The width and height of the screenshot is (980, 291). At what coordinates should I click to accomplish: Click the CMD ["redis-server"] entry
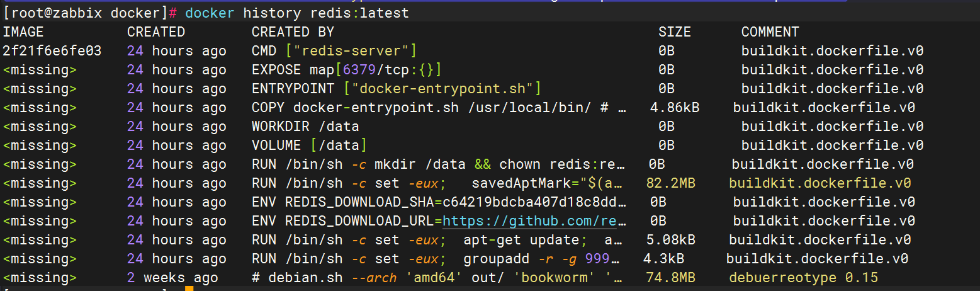pos(334,51)
